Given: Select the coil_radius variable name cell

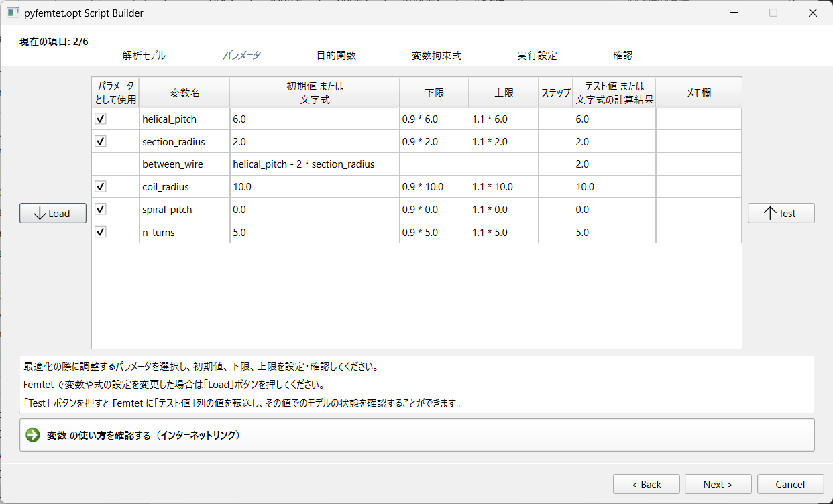Looking at the screenshot, I should point(184,186).
